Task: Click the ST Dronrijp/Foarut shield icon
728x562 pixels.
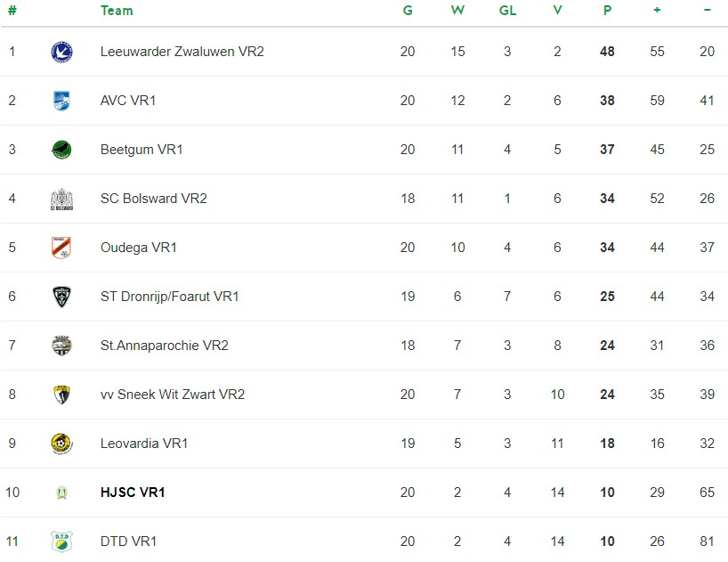Action: 61,297
